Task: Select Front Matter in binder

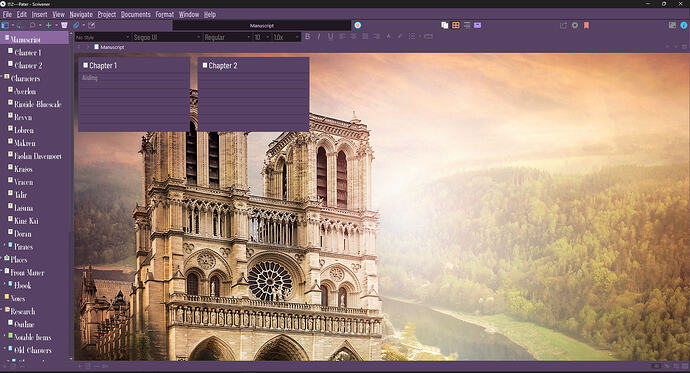Action: (27, 273)
